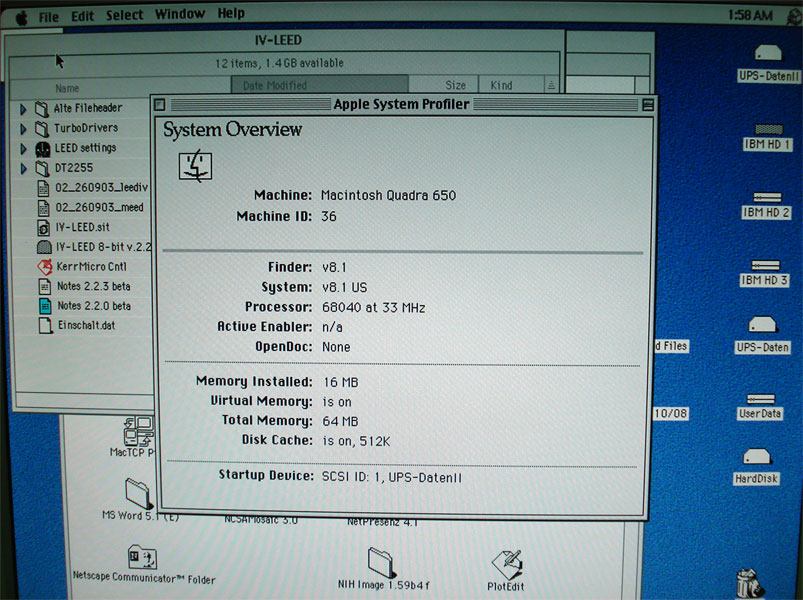Select the IBM HD 1 disk icon

pyautogui.click(x=769, y=130)
